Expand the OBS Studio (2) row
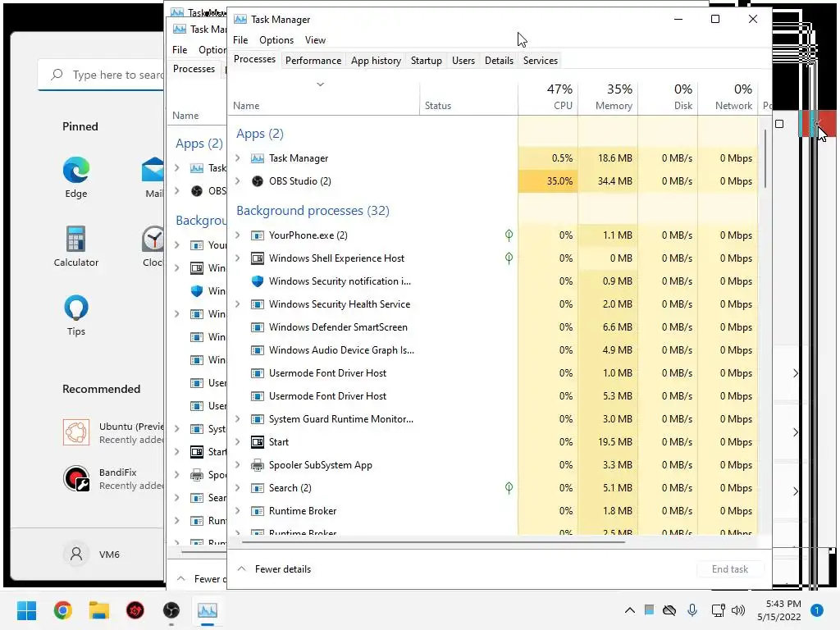Viewport: 840px width, 630px height. click(238, 181)
